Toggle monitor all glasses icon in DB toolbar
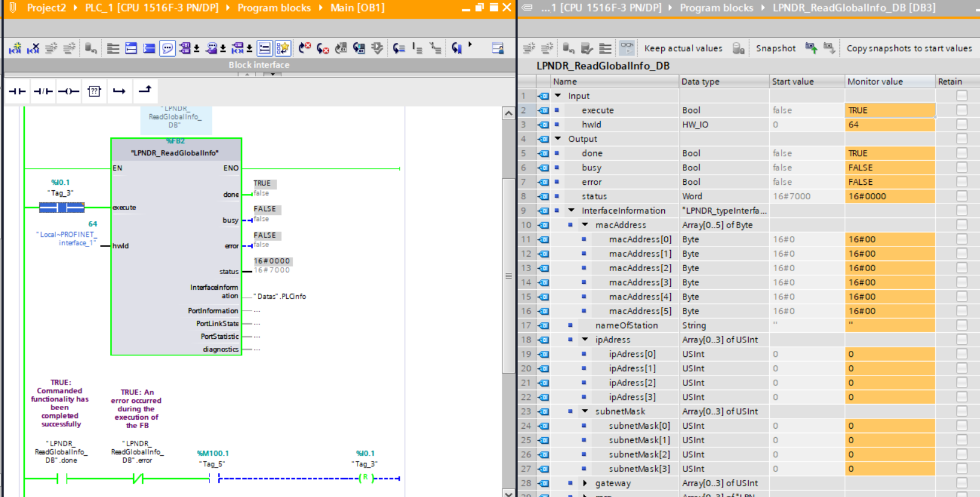Image resolution: width=980 pixels, height=497 pixels. click(627, 48)
